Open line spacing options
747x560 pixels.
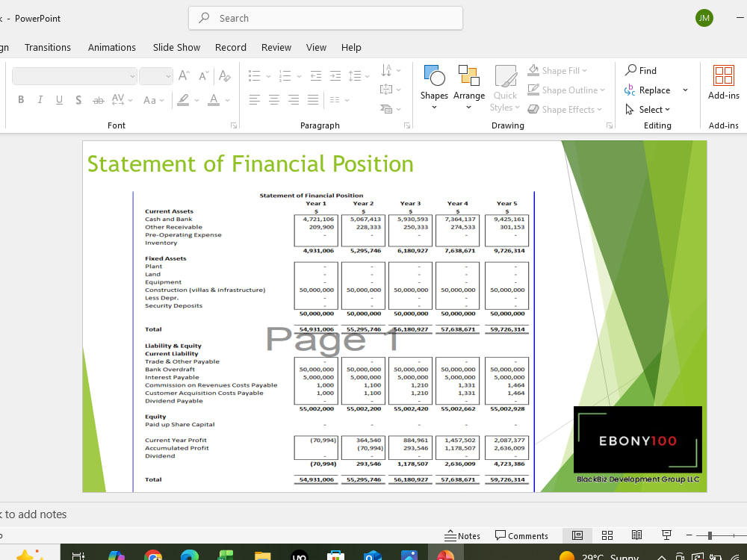(359, 75)
